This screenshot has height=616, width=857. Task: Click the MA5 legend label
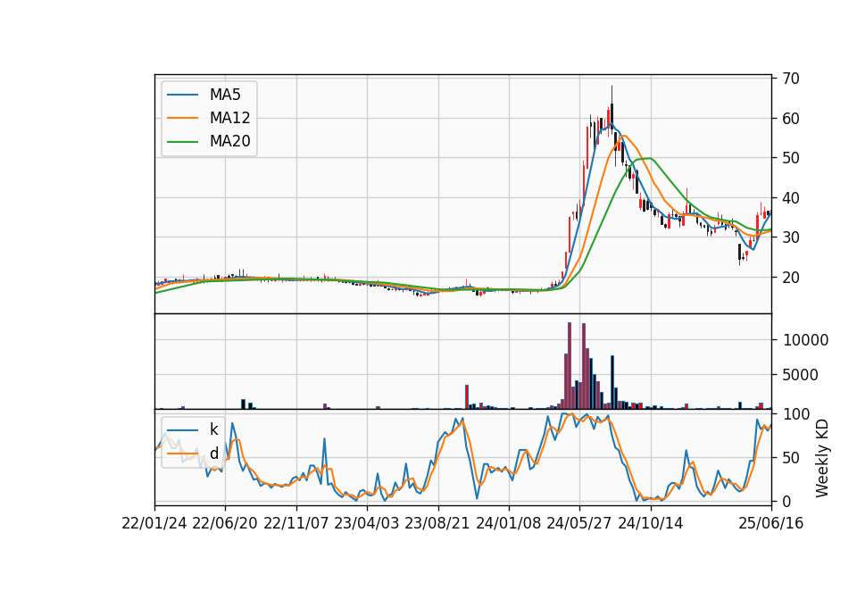tap(225, 95)
